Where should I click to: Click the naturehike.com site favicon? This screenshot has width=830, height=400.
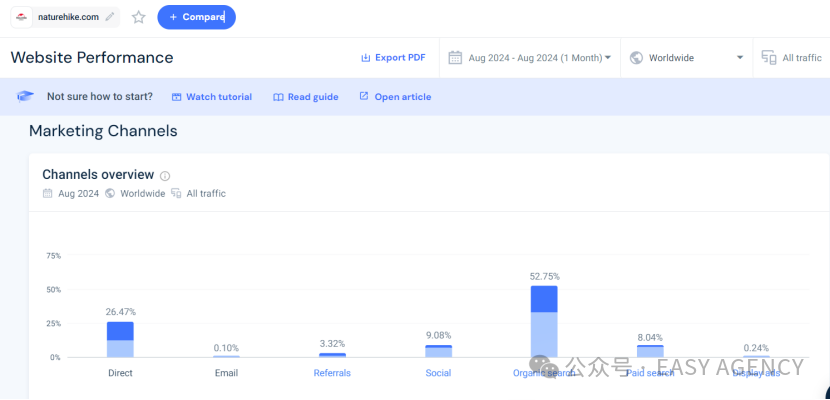point(22,17)
